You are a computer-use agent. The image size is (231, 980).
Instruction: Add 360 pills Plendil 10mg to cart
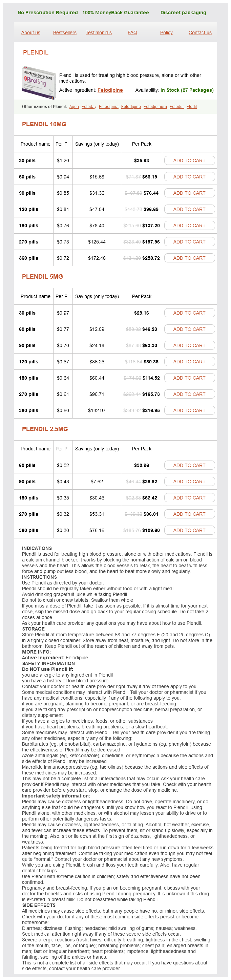pyautogui.click(x=189, y=258)
